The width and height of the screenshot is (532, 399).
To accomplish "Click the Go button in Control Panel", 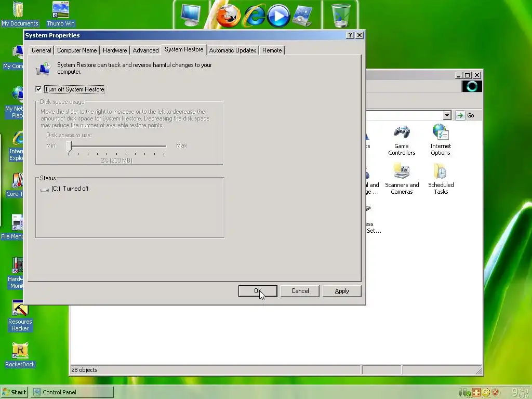I will tap(465, 115).
